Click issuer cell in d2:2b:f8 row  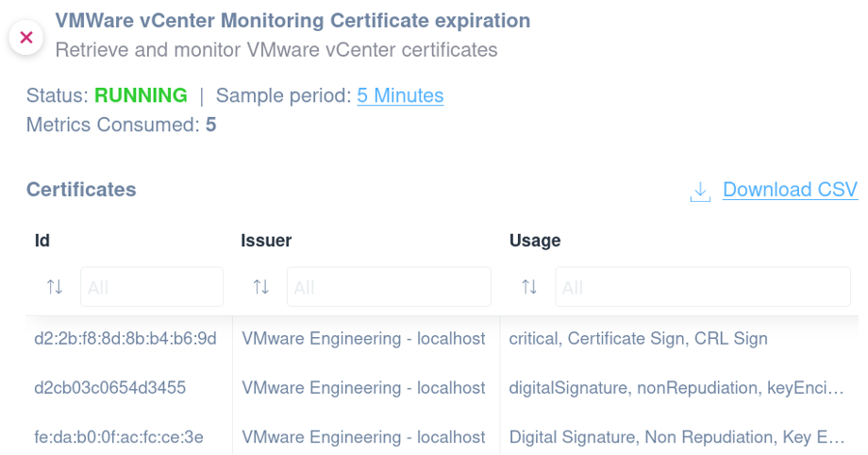(363, 339)
